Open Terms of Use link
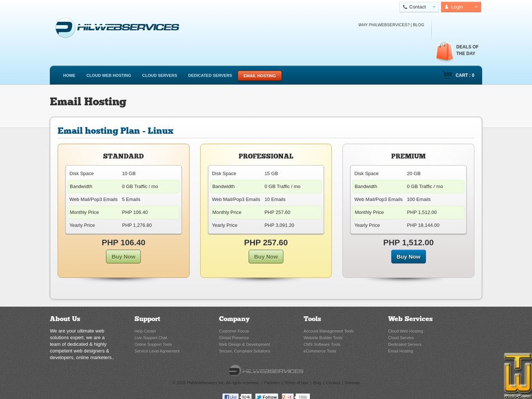The height and width of the screenshot is (399, 532). (296, 383)
